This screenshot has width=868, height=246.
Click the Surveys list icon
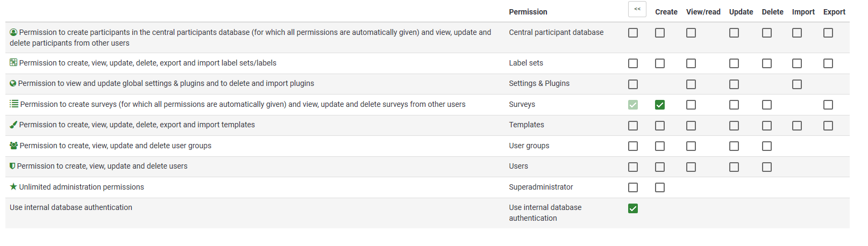point(14,104)
